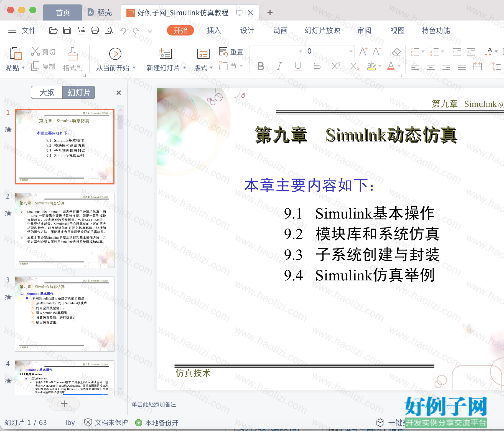Reset slide with 重置 button
The width and height of the screenshot is (504, 431).
click(231, 52)
